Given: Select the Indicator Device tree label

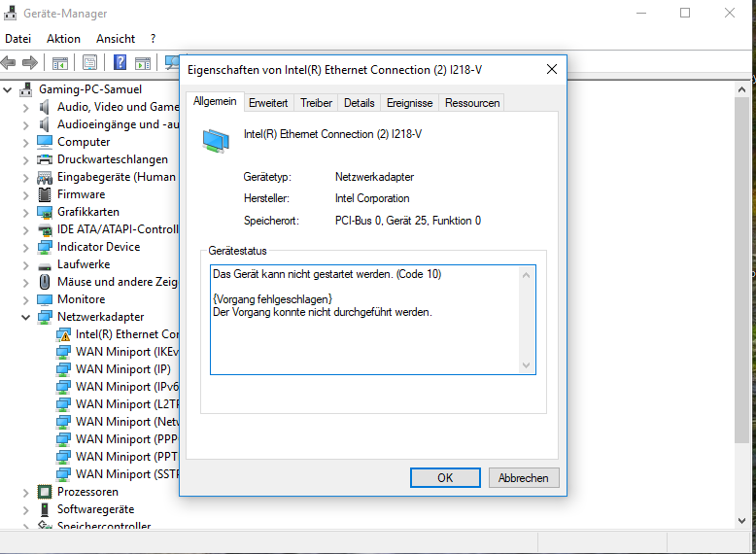Looking at the screenshot, I should click(99, 247).
